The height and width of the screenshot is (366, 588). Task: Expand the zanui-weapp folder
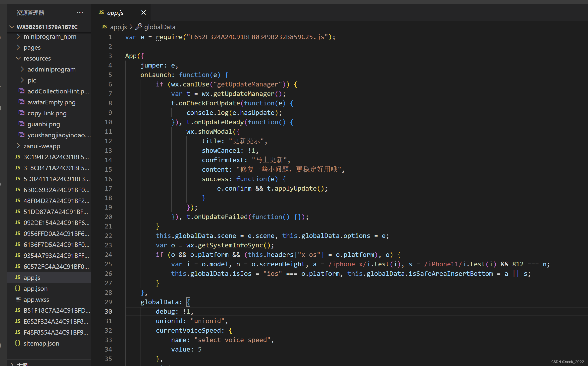click(49, 146)
